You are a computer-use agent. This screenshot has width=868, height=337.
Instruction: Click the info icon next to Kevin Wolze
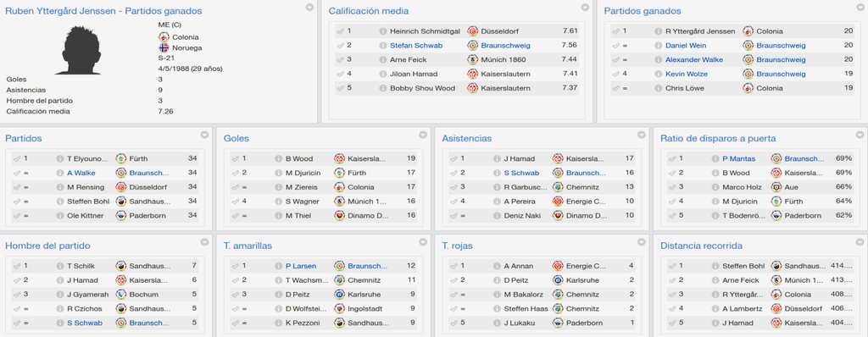pyautogui.click(x=658, y=74)
